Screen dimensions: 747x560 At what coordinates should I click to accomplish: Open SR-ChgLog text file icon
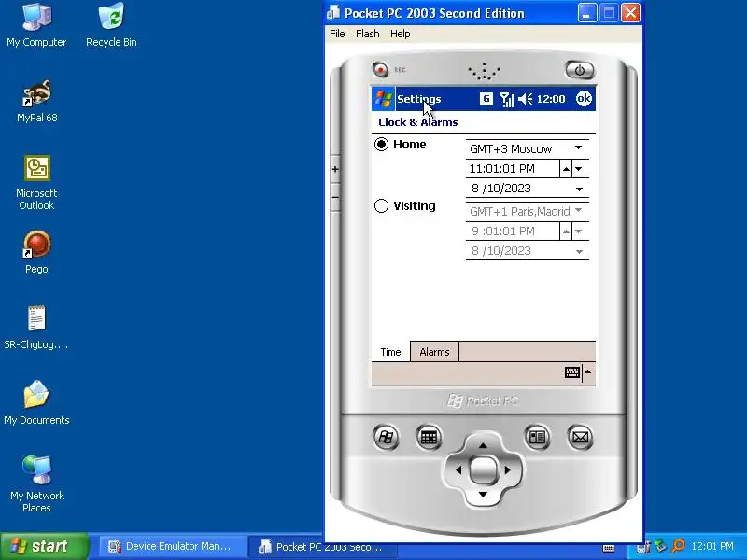36,328
